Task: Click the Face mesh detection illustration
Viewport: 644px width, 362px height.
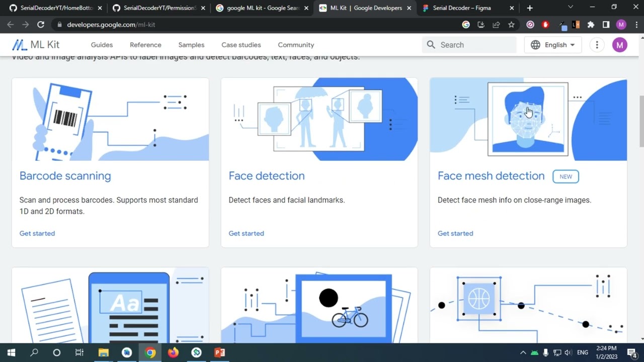Action: [x=528, y=119]
